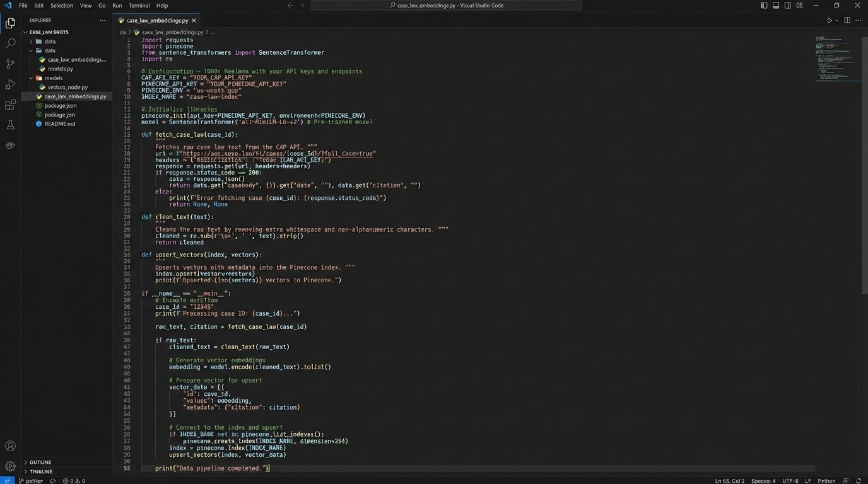Open the Manage gear icon
Image resolution: width=868 pixels, height=484 pixels.
point(10,466)
